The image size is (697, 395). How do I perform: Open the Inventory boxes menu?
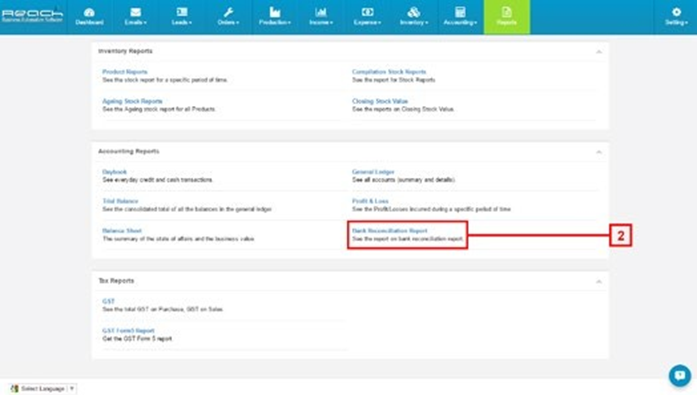(414, 17)
